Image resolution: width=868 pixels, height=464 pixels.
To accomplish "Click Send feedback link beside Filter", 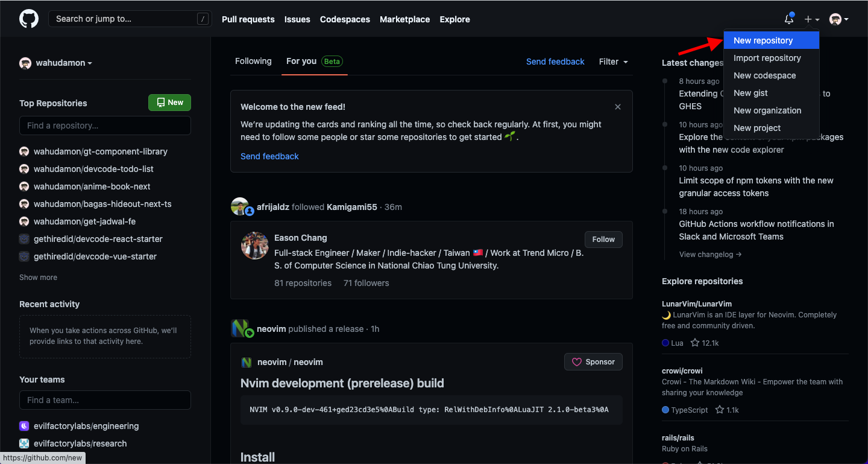I will pos(555,62).
